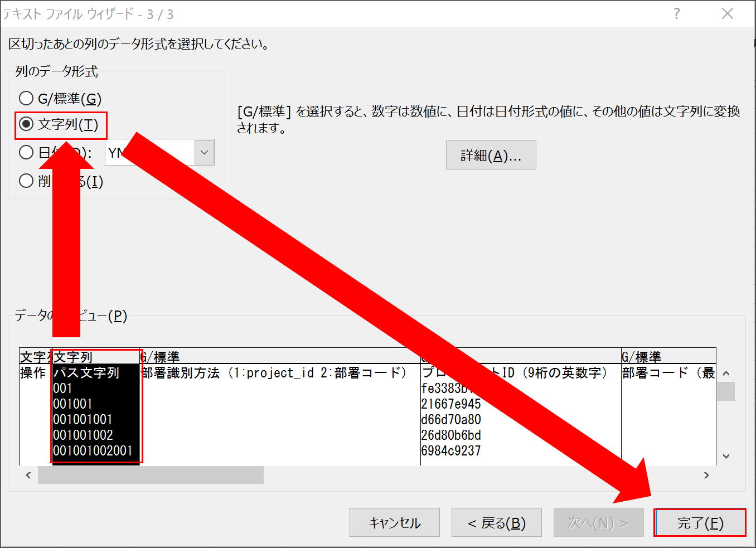Click the 詳細(A)... button
Screen dimensions: 756x548
(491, 155)
